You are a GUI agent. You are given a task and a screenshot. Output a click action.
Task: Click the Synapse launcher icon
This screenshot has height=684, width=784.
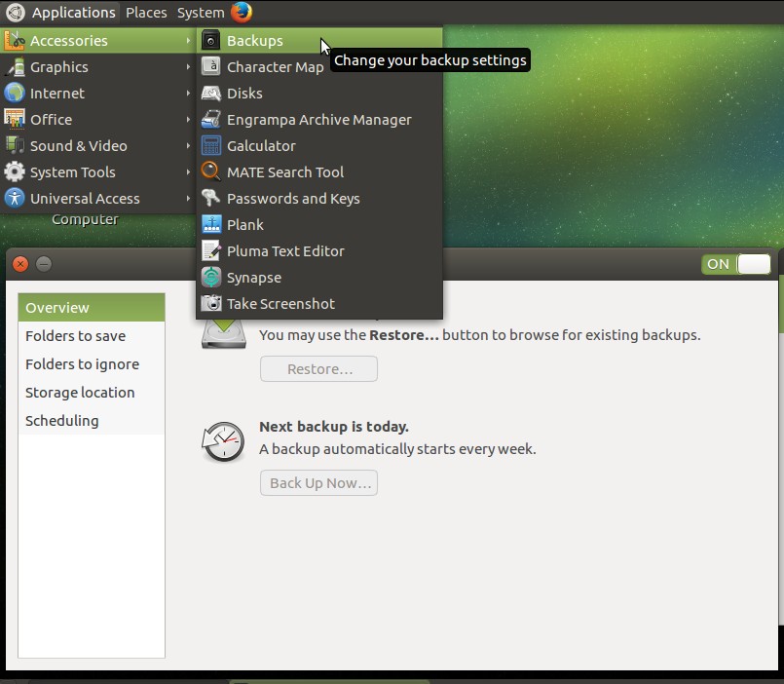point(211,277)
